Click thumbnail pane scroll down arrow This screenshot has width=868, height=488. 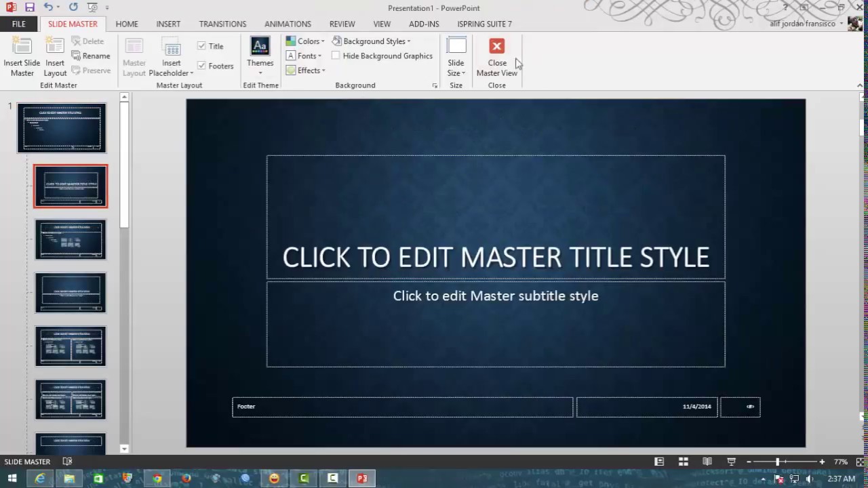coord(124,449)
